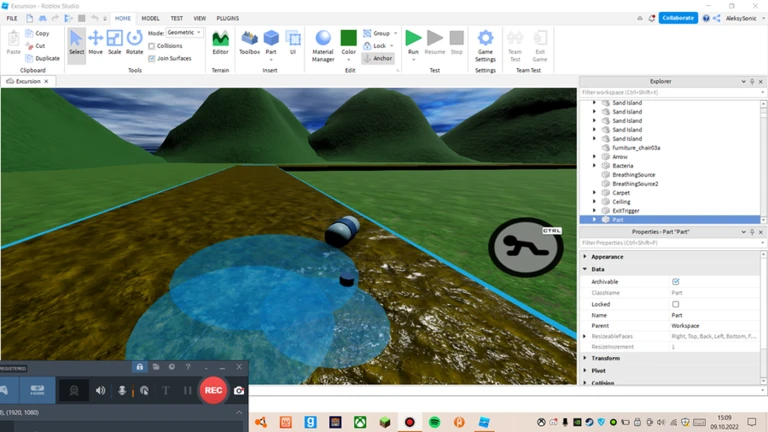Click the Resume button
This screenshot has height=432, width=768.
point(434,43)
